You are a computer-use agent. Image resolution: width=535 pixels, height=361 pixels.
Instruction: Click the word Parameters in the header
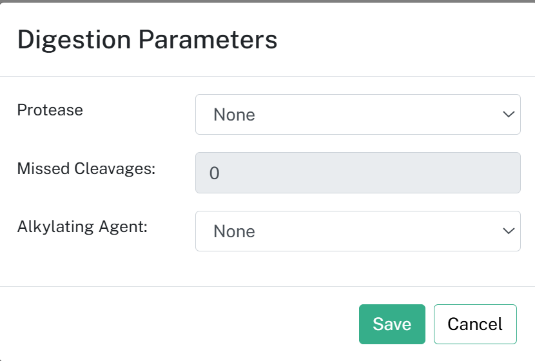[208, 40]
